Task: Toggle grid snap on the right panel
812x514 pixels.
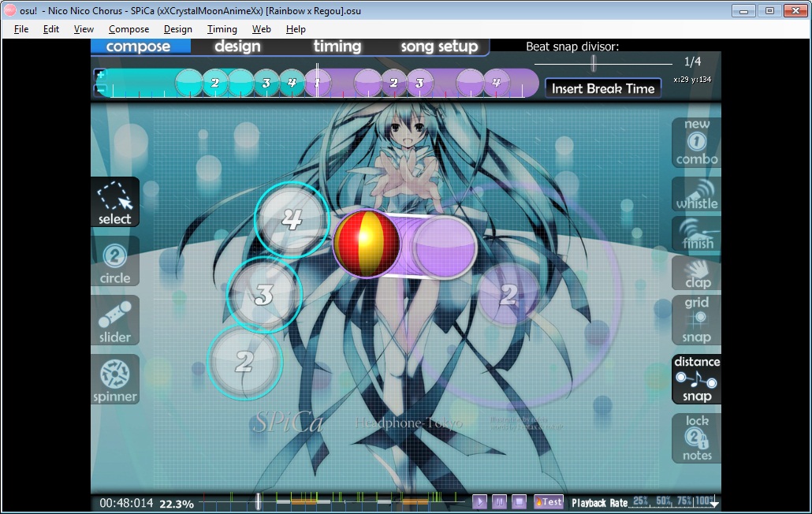Action: [x=697, y=320]
